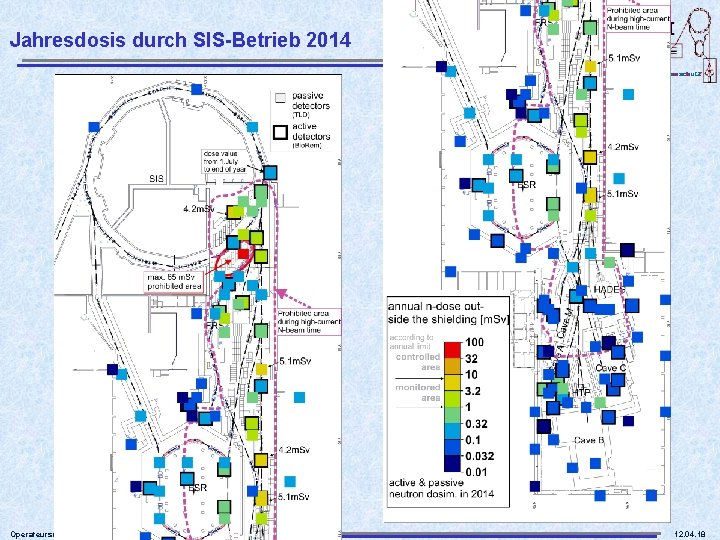Pick the green 0.32–1 mSv legend color

[x=453, y=415]
